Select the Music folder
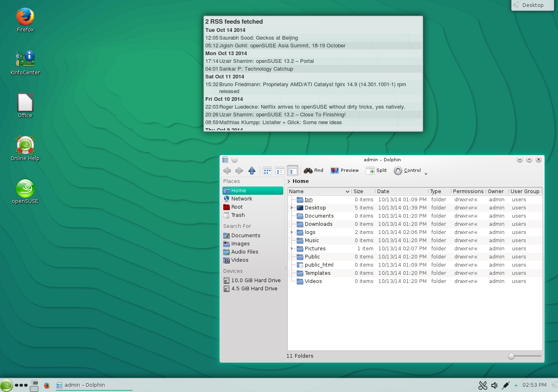 (308, 241)
